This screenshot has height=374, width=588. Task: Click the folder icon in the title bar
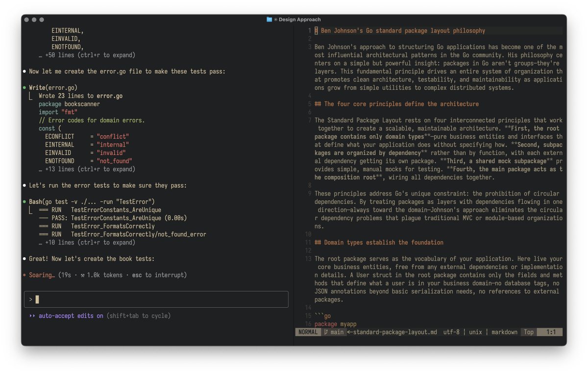[x=269, y=20]
